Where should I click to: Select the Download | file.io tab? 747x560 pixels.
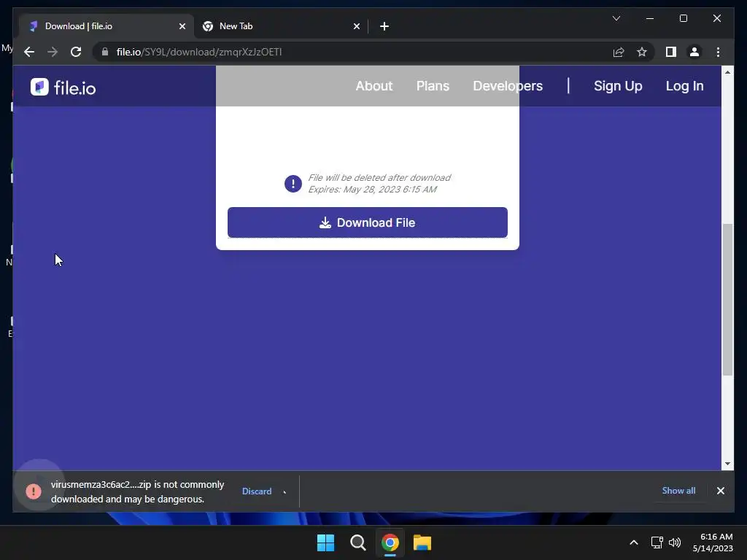(107, 26)
